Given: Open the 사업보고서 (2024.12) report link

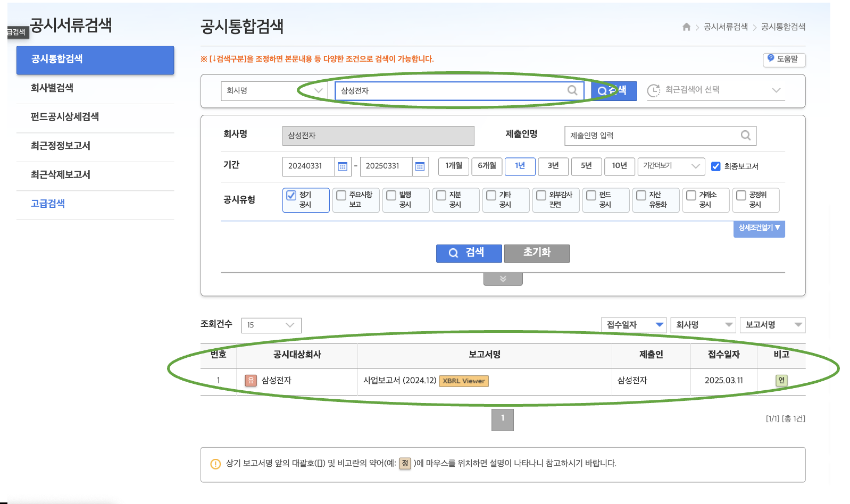Looking at the screenshot, I should (x=399, y=381).
